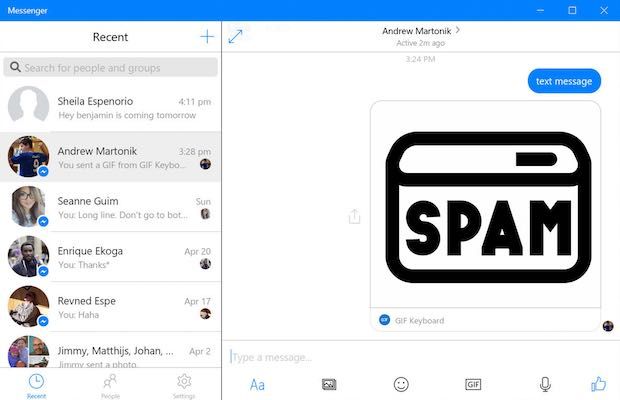Click the 'Active 2m ago' status text
620x400 pixels.
(x=420, y=43)
